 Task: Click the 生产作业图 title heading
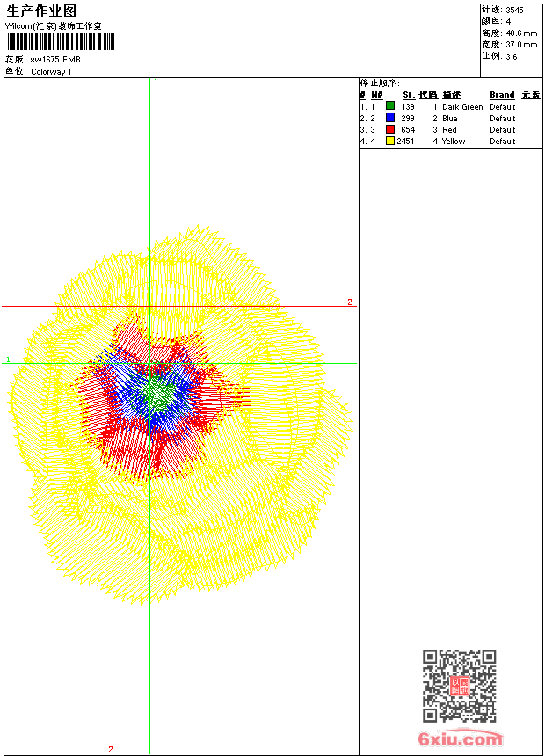tap(41, 11)
